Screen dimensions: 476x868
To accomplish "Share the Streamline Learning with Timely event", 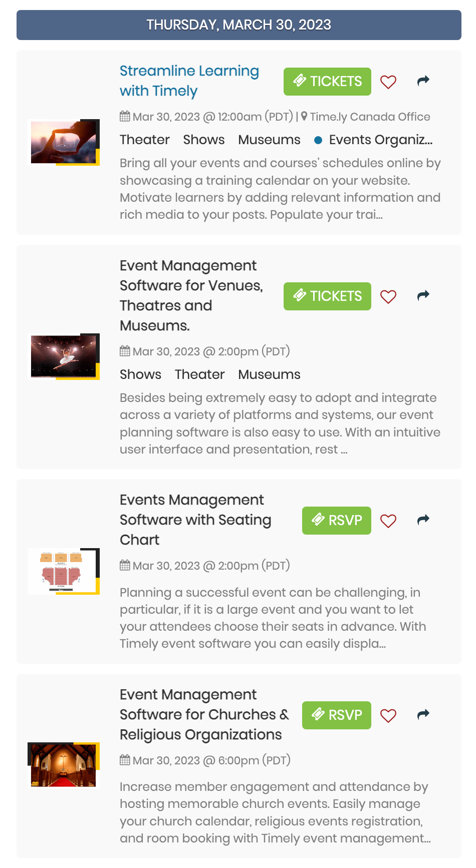I will coord(423,81).
